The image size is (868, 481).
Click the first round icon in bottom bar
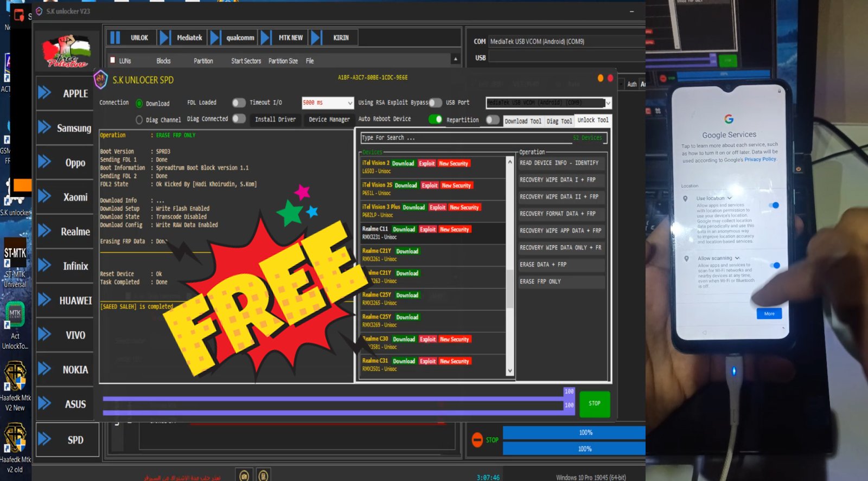click(244, 476)
